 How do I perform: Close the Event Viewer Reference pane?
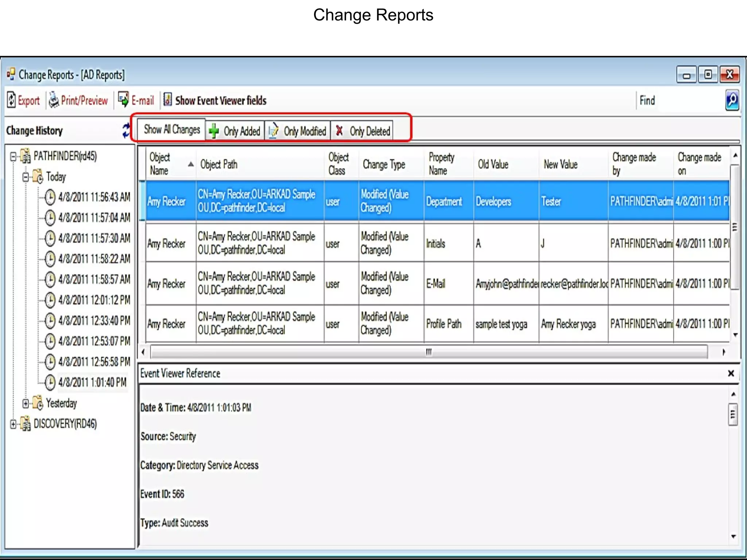(x=731, y=373)
